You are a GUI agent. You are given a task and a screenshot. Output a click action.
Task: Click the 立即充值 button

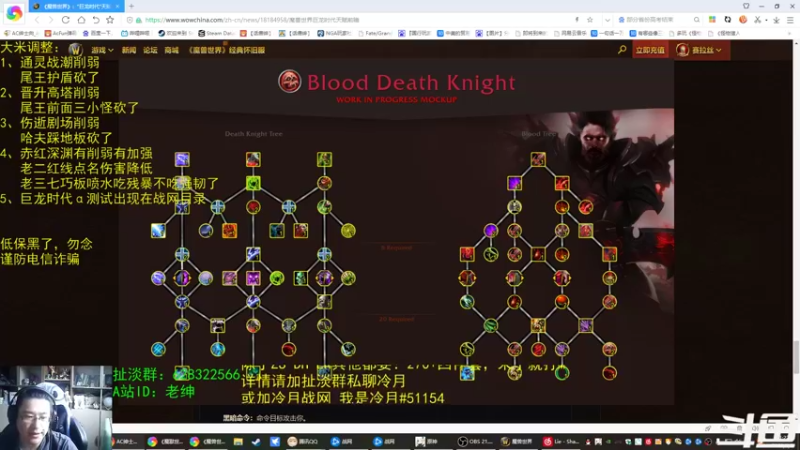[650, 50]
